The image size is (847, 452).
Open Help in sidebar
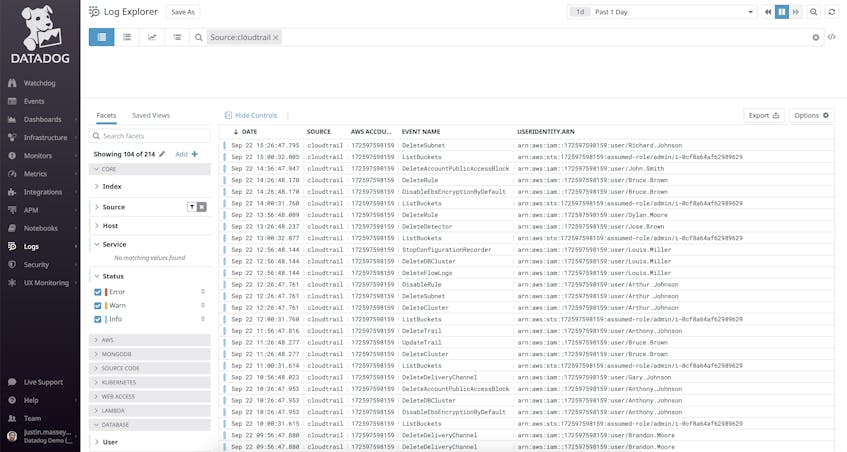(31, 401)
